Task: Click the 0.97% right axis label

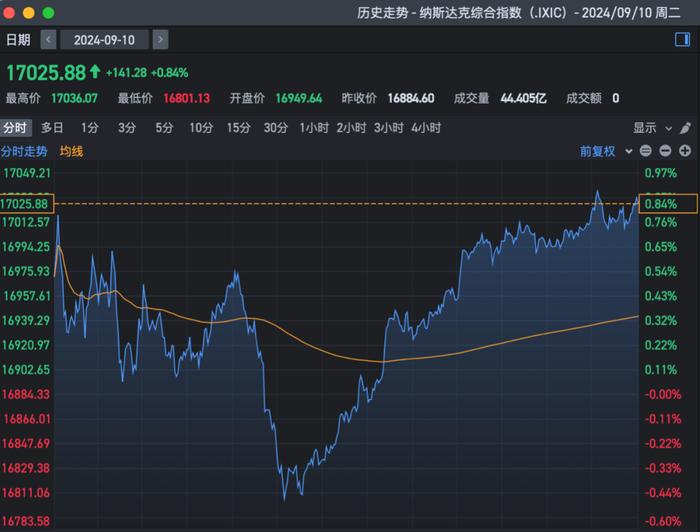Action: [661, 173]
